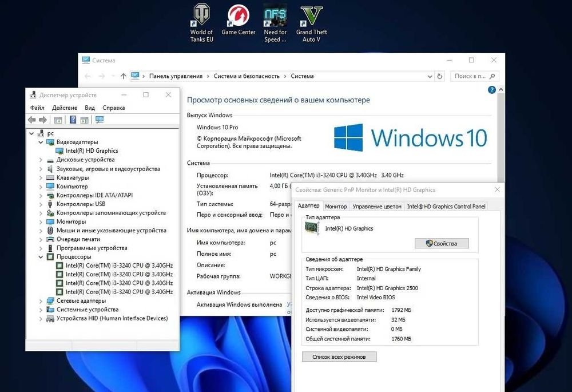Image resolution: width=572 pixels, height=392 pixels.
Task: Click the 1792 МБ graphics memory value
Action: [401, 310]
